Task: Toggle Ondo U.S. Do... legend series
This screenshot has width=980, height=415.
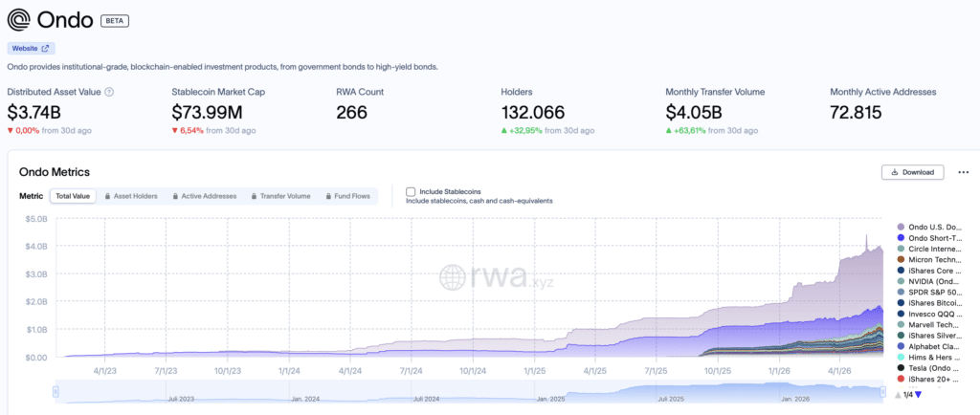Action: pos(930,228)
